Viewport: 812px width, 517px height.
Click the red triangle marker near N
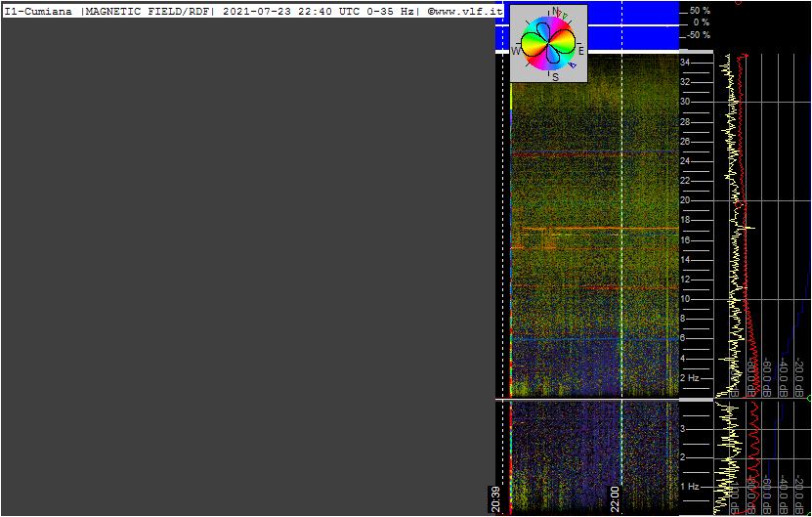coord(560,12)
